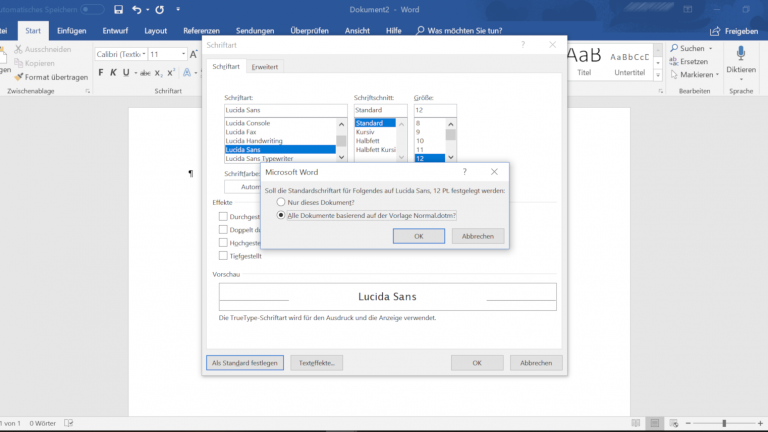Click the Save icon in title bar
This screenshot has height=432, width=768.
click(119, 10)
